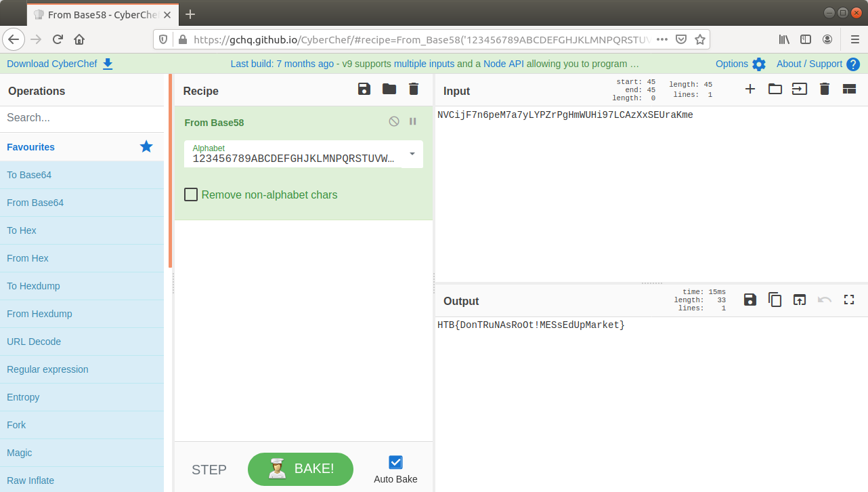
Task: Enable Remove non-alphabet chars checkbox
Action: (x=191, y=195)
